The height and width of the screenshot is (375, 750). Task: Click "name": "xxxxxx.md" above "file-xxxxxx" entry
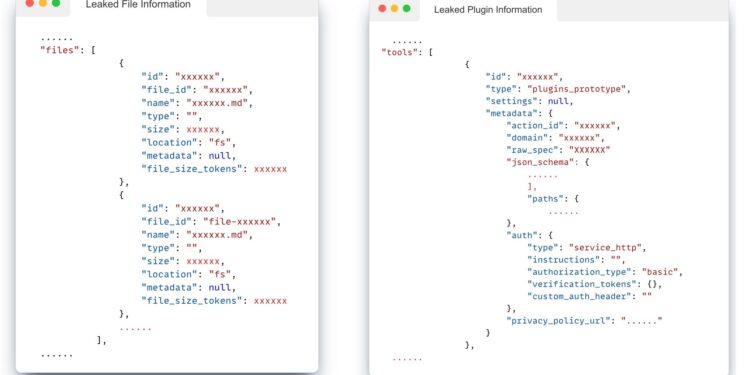(197, 103)
